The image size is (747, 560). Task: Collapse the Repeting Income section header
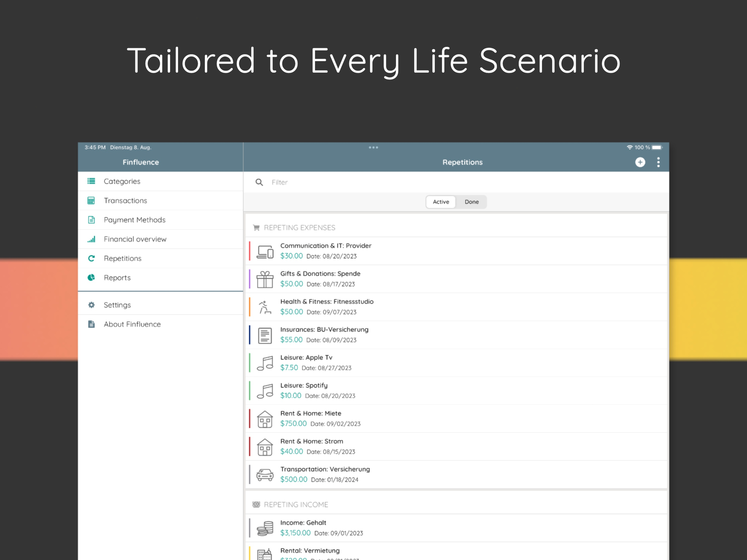click(457, 504)
